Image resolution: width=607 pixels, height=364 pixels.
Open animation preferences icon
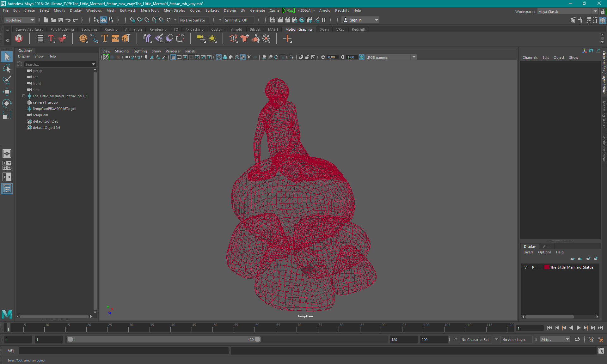point(600,339)
